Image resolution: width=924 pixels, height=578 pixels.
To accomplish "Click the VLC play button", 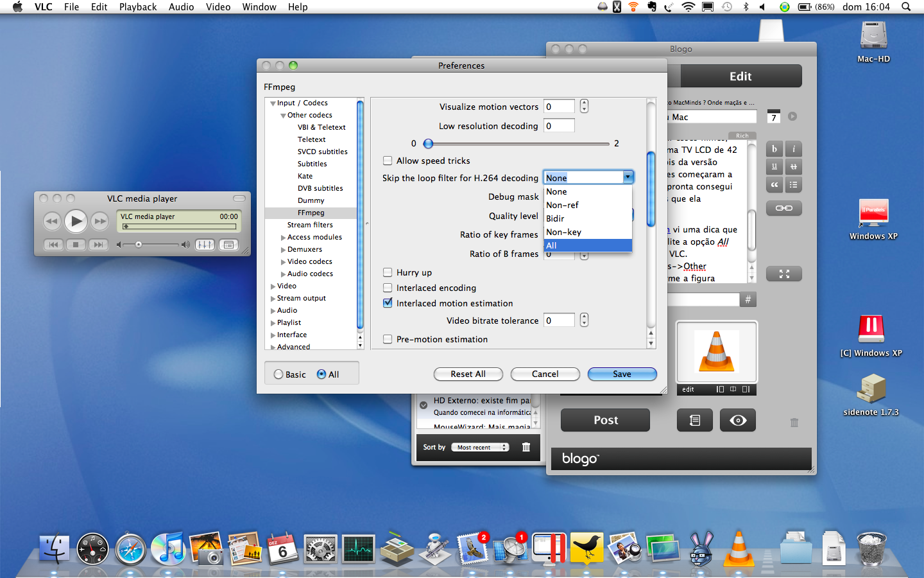I will (x=76, y=222).
